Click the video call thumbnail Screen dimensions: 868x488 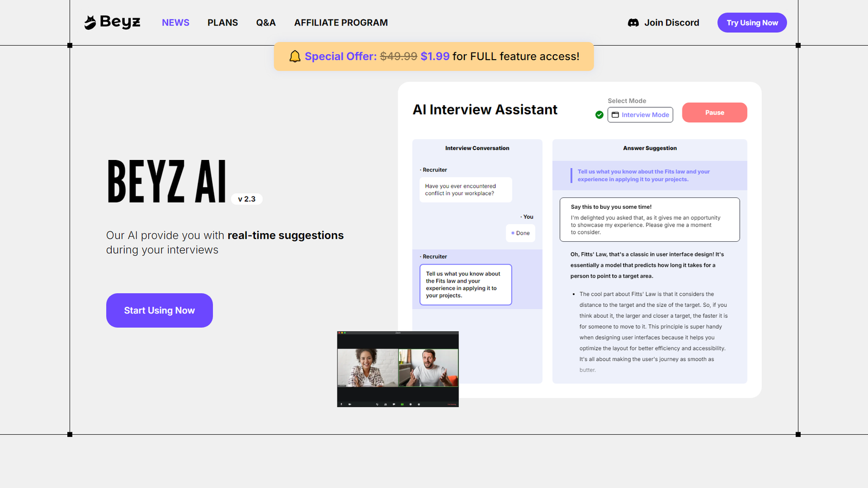398,369
